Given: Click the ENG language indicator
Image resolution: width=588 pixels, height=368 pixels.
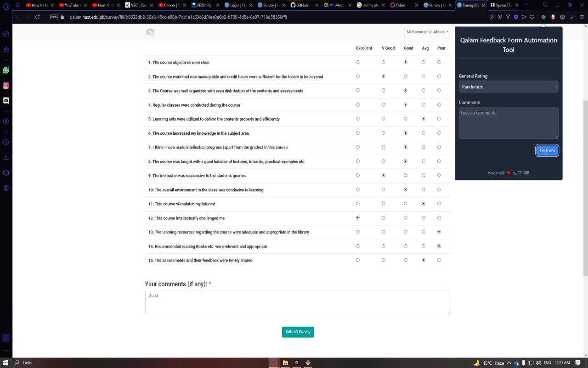Looking at the screenshot, I should coord(548,362).
